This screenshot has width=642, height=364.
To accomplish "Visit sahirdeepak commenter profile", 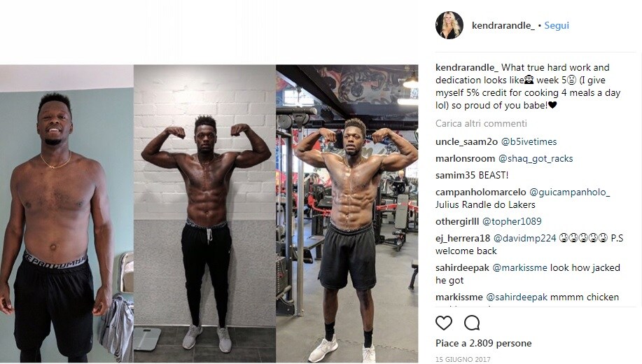I will (x=462, y=268).
